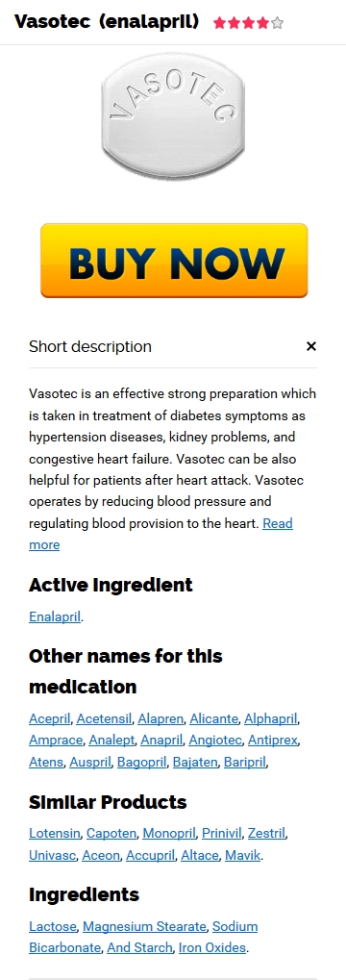346x980 pixels.
Task: Open the Iron Oxides ingredient link
Action: [213, 947]
